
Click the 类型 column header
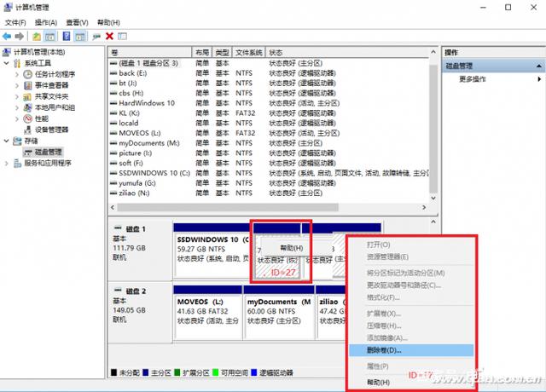pos(222,53)
